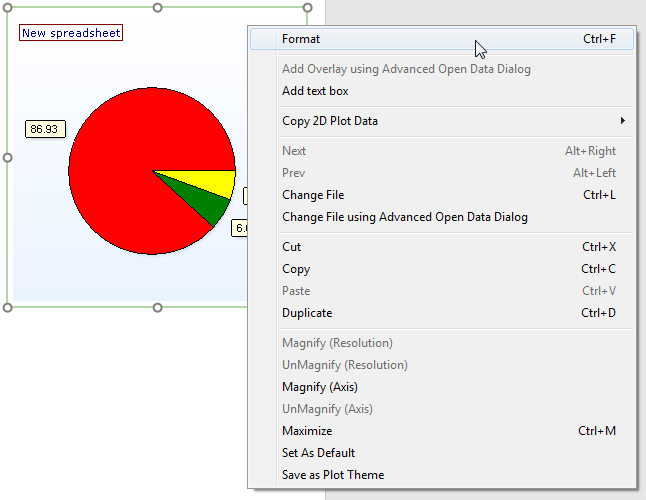
Task: Select Magnify (Axis) option
Action: coord(319,387)
